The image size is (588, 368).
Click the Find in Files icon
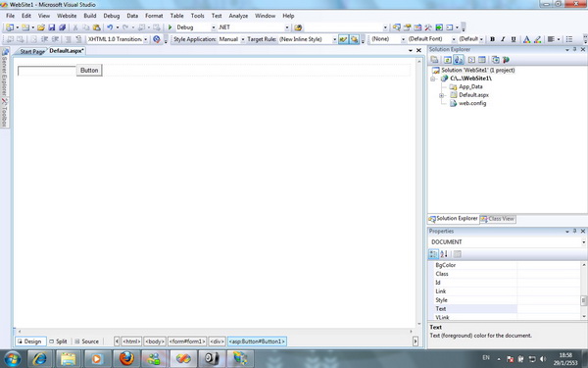[298, 27]
